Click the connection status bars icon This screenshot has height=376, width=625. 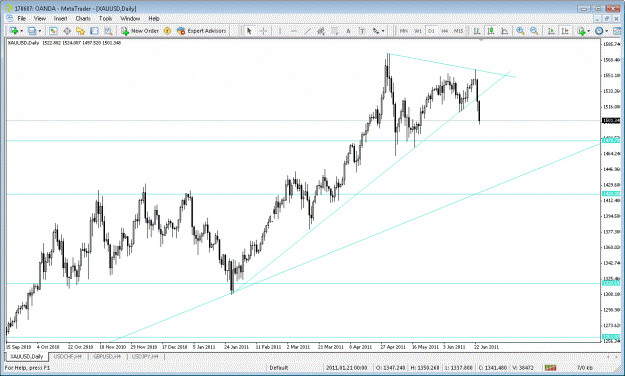coord(550,368)
